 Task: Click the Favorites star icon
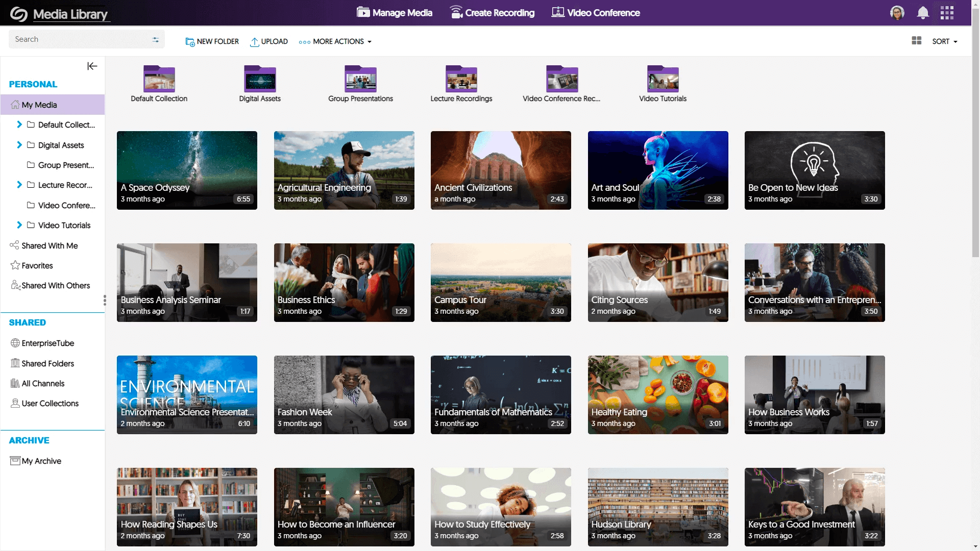tap(15, 265)
